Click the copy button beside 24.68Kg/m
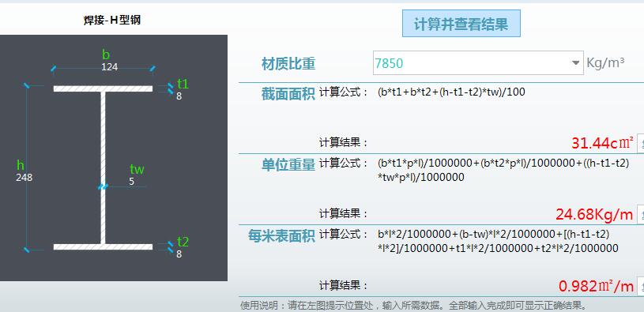The image size is (644, 312). (x=640, y=215)
